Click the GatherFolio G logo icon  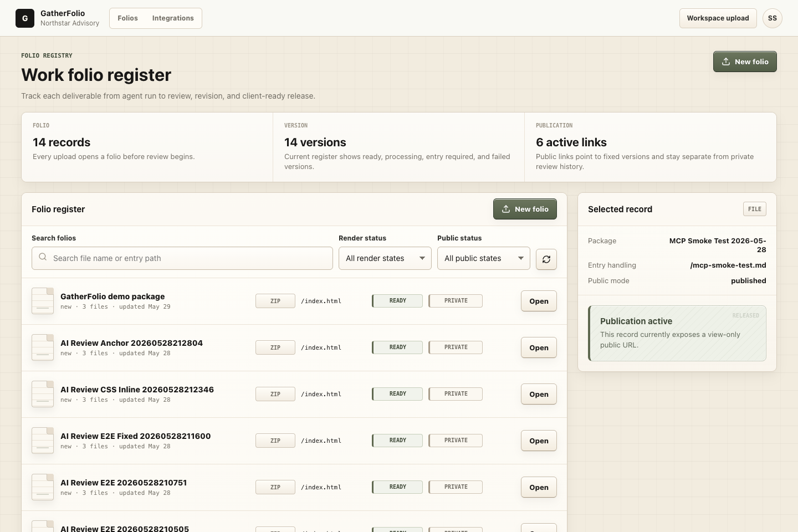tap(25, 18)
